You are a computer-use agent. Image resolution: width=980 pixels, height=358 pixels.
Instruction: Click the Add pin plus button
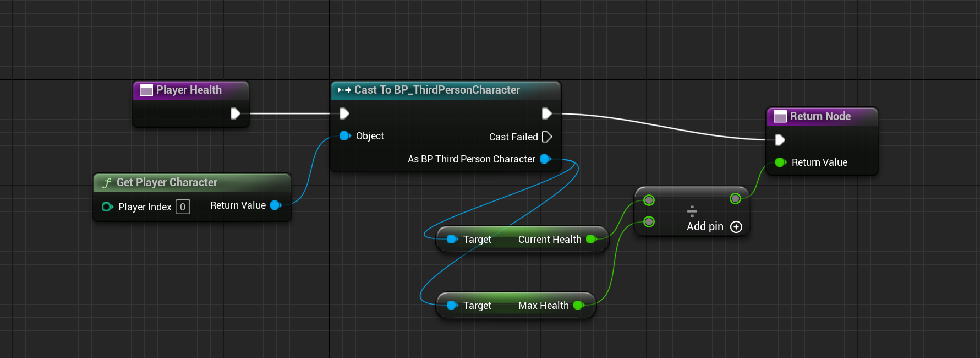[736, 227]
